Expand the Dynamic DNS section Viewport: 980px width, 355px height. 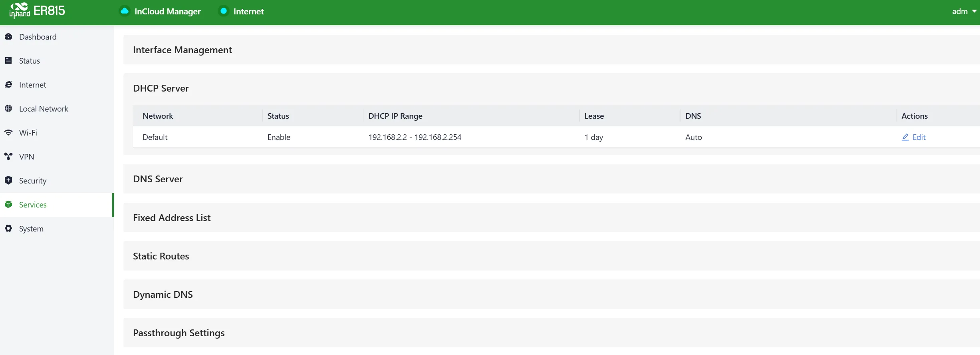coord(551,294)
